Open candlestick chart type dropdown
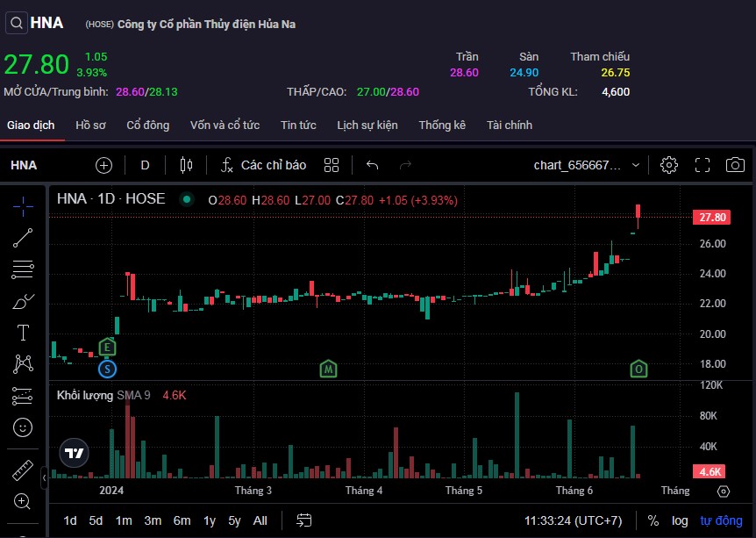756x538 pixels. [x=185, y=165]
